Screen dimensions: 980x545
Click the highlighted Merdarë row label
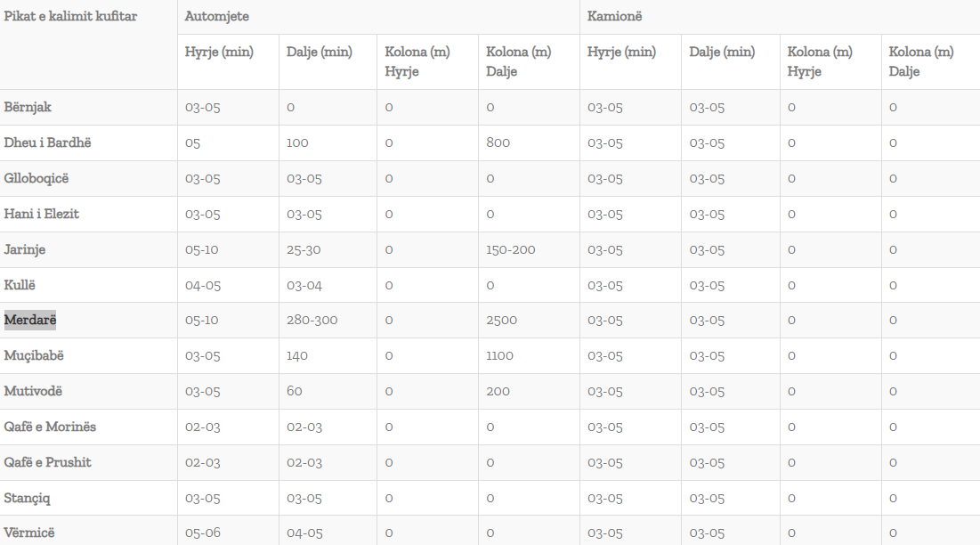click(30, 320)
